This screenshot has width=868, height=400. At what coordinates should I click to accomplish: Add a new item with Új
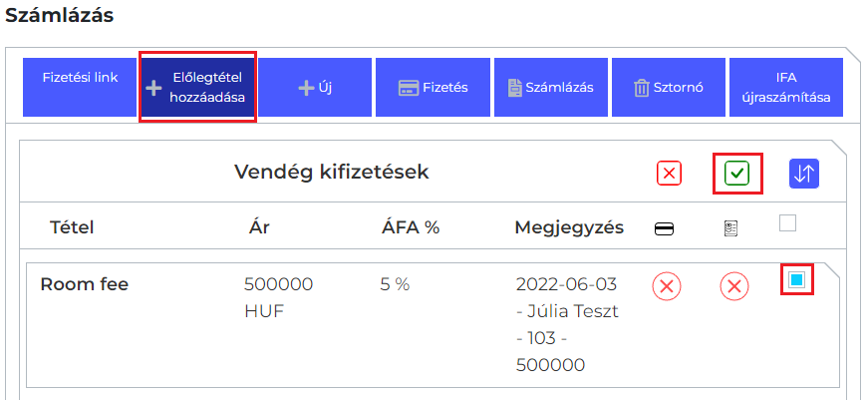pos(315,87)
